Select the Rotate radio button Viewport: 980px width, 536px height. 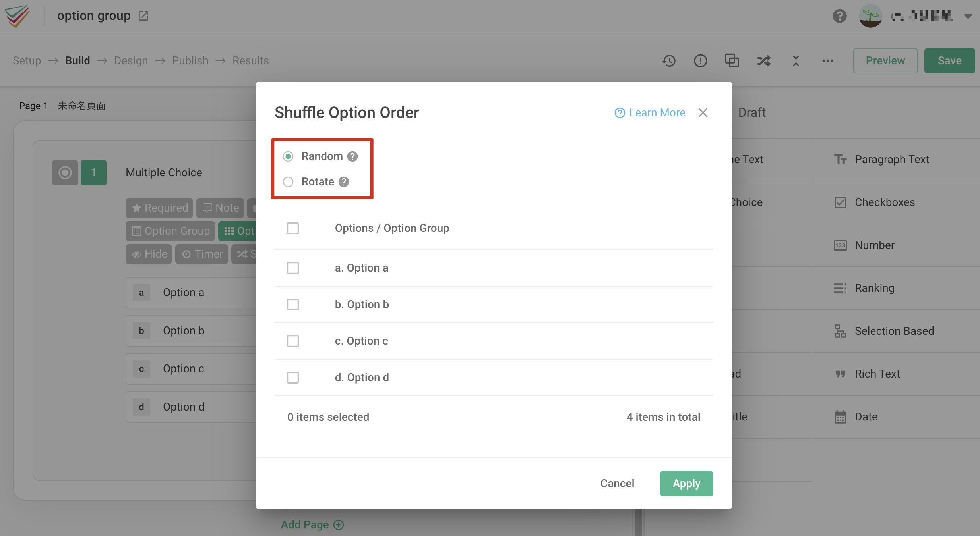[288, 182]
